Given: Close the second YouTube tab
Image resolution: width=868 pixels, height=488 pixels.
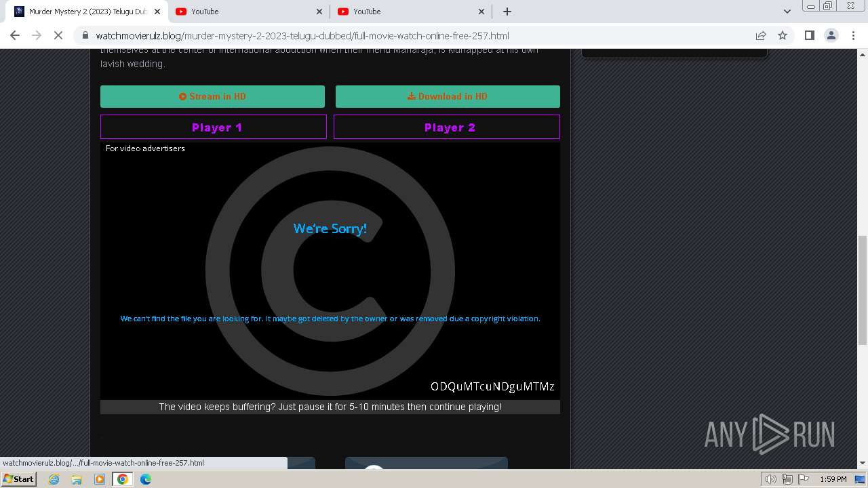Looking at the screenshot, I should [481, 12].
